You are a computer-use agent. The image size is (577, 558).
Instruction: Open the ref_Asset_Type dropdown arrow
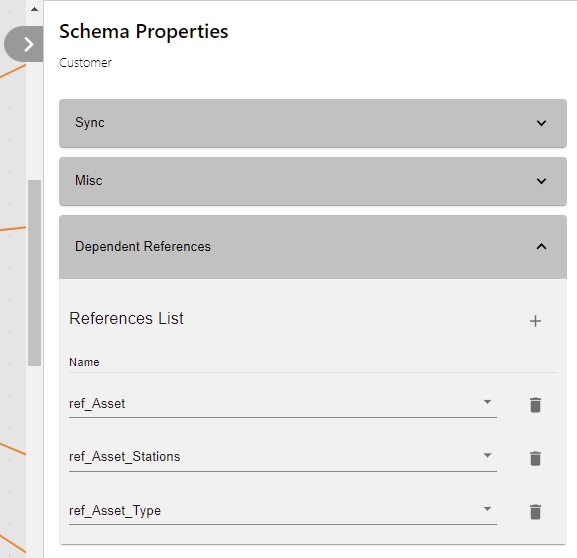[x=487, y=509]
